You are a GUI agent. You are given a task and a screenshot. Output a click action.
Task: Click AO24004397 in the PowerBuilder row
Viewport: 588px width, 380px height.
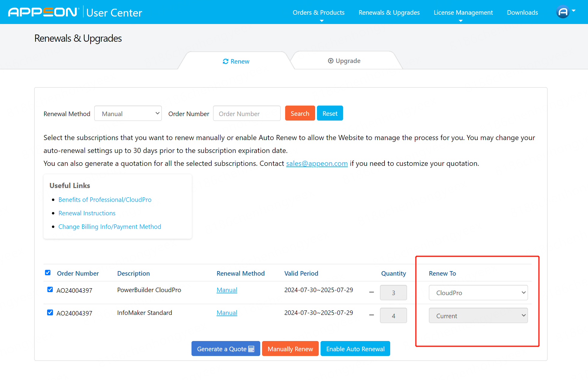tap(74, 291)
